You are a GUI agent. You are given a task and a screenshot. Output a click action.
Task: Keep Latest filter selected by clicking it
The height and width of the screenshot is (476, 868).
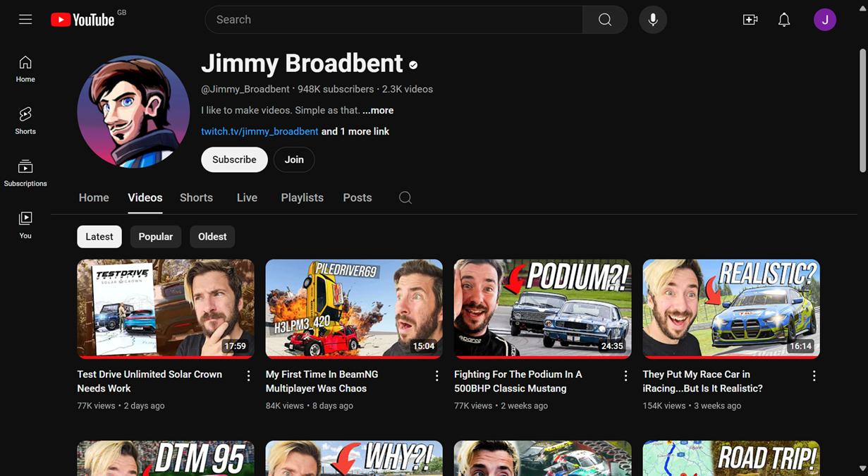click(x=99, y=236)
